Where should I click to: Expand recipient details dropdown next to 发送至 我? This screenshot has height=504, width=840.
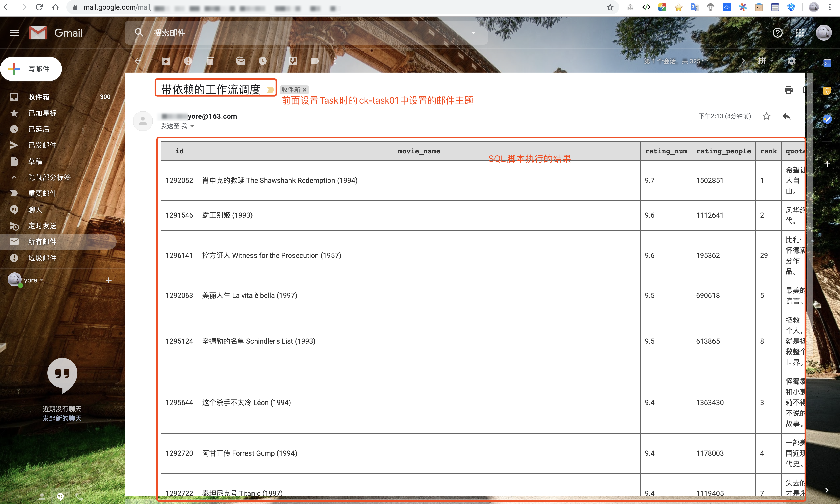click(192, 126)
